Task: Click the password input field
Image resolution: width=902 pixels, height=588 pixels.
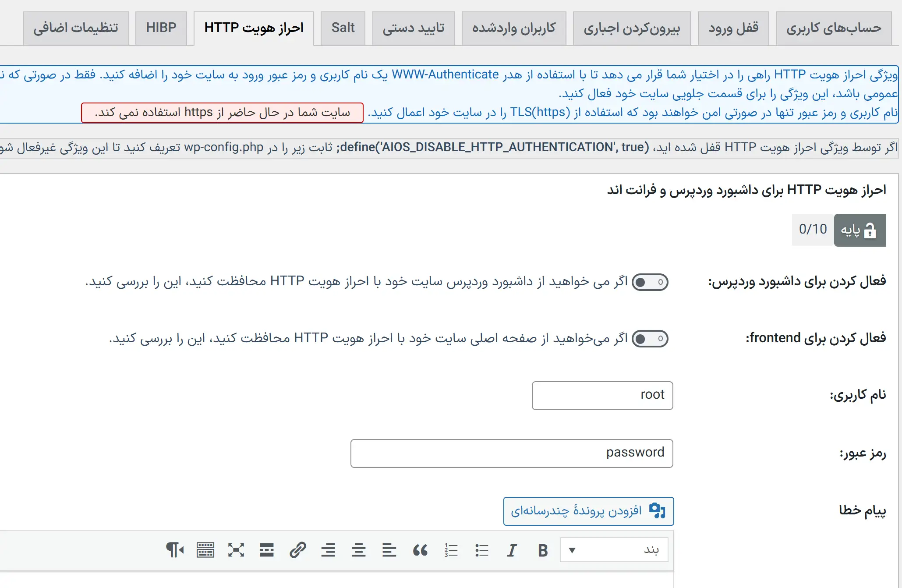Action: click(x=511, y=453)
